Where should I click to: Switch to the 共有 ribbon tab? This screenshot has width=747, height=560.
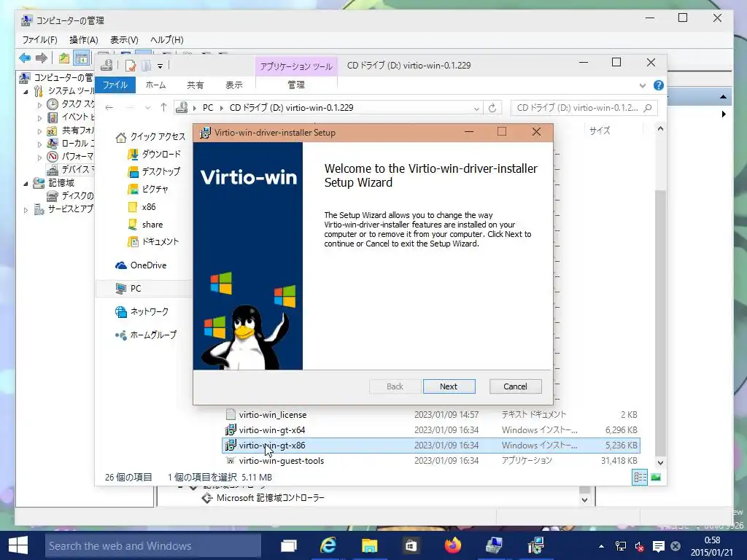pos(195,85)
